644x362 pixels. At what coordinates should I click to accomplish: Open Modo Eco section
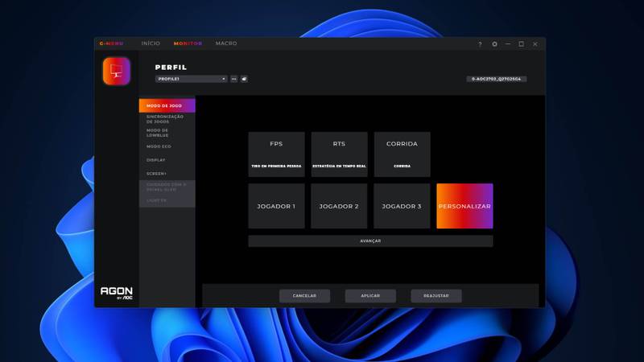(167, 146)
